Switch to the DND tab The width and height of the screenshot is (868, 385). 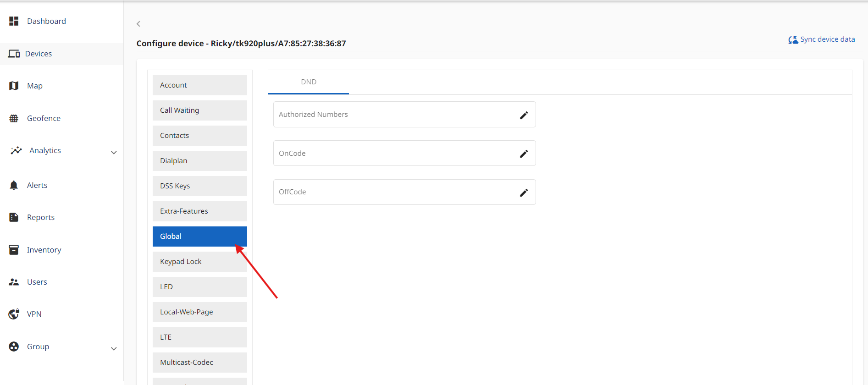point(309,82)
